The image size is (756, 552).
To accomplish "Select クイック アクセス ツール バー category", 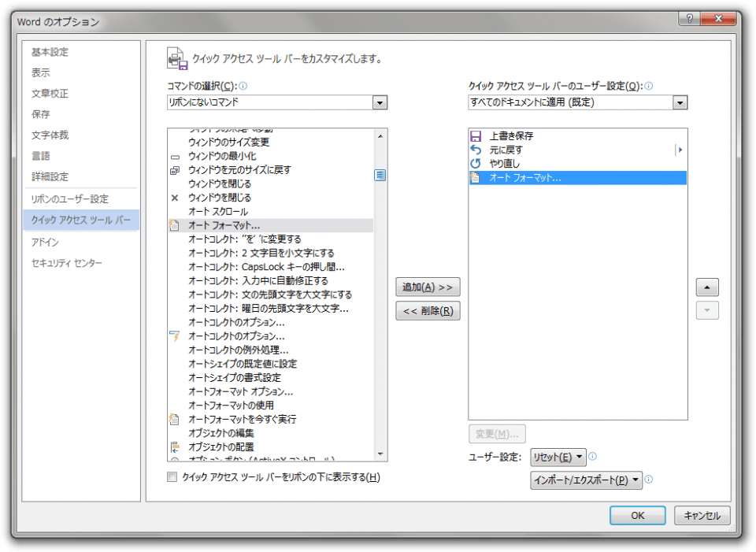I will click(x=81, y=220).
